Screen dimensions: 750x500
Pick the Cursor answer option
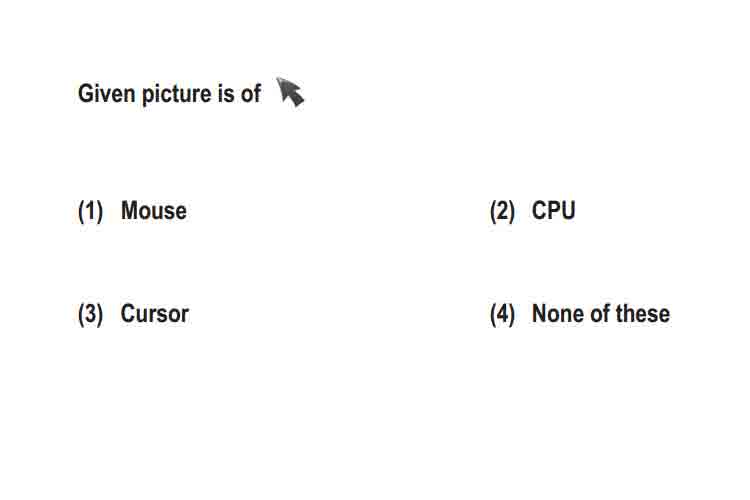[x=154, y=314]
